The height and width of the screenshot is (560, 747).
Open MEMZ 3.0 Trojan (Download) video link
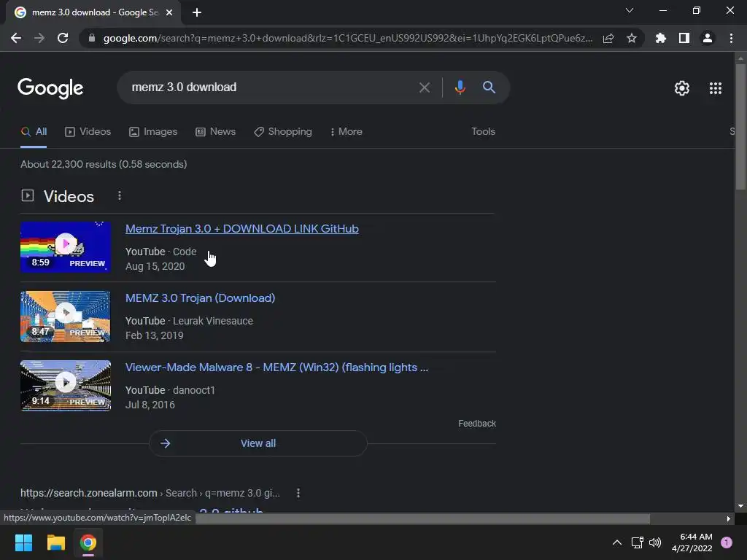click(x=200, y=298)
